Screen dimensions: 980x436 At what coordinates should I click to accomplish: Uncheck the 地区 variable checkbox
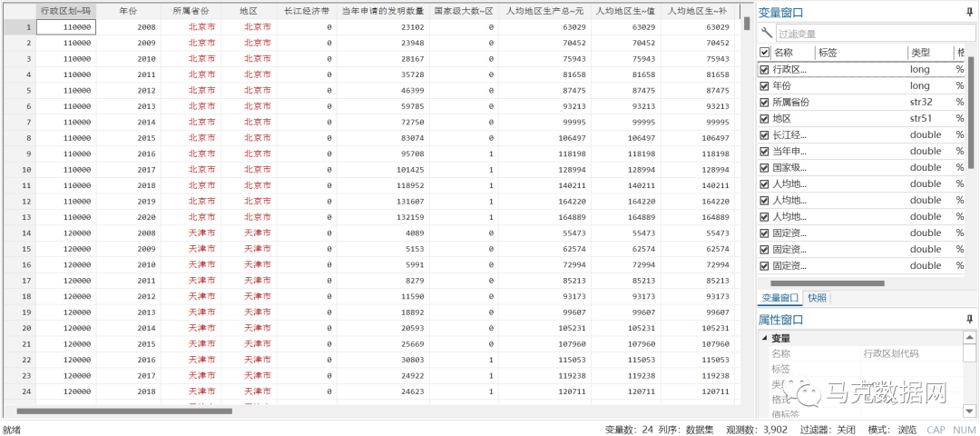click(764, 118)
